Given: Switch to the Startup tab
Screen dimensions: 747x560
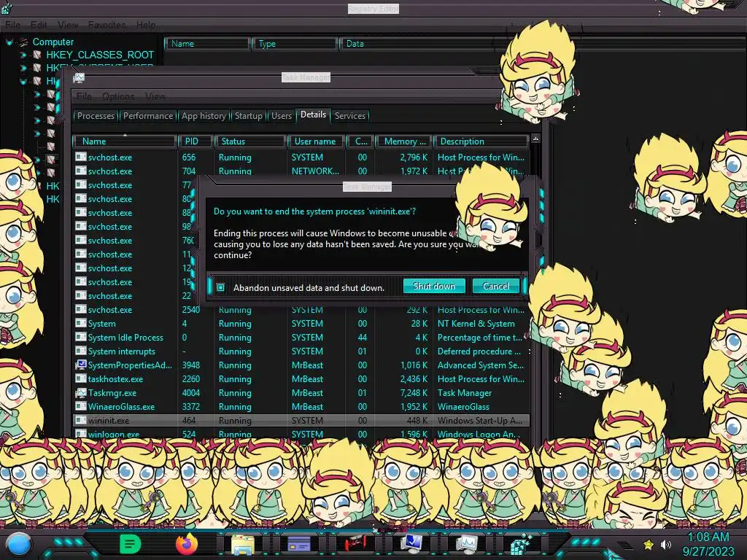Looking at the screenshot, I should tap(248, 116).
